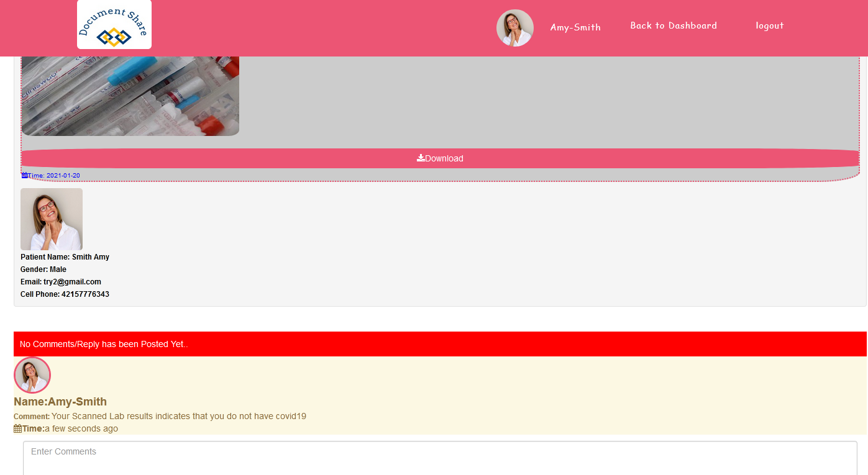
Task: Select the 'a few seconds ago' timestamp
Action: 81,428
